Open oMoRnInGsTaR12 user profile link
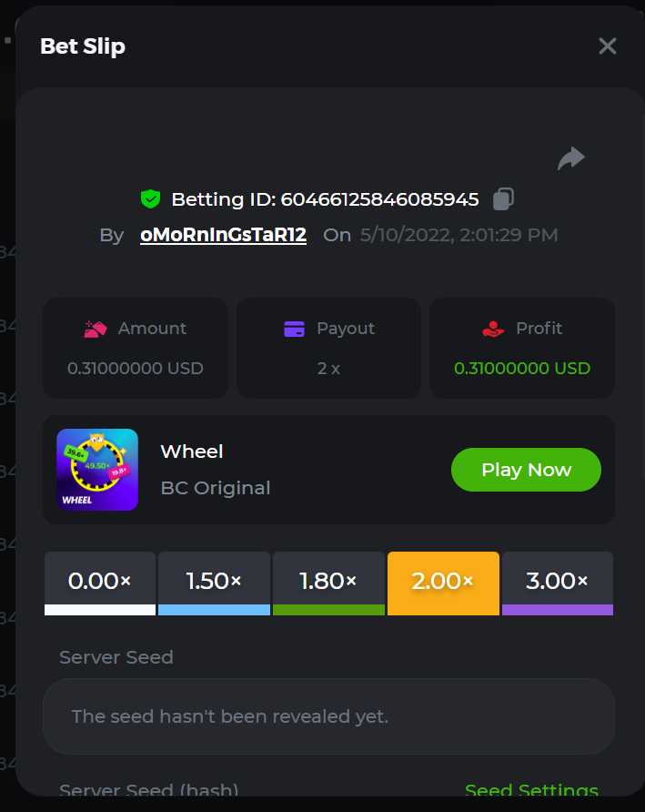 pos(223,235)
